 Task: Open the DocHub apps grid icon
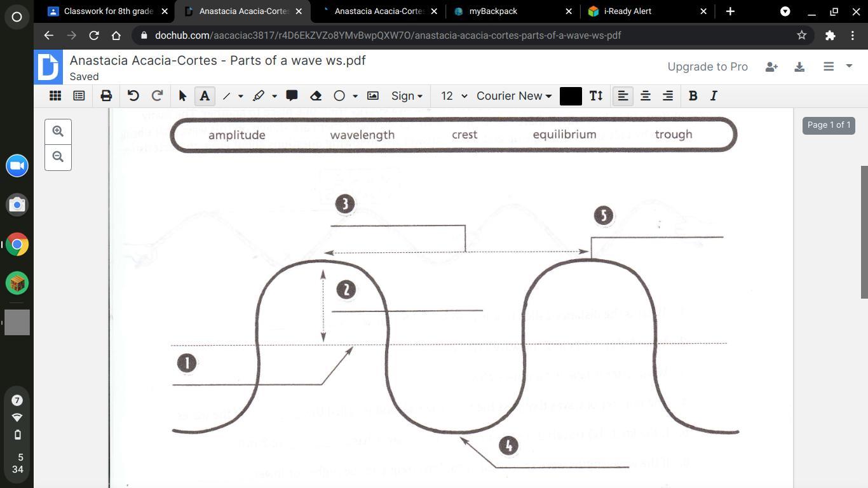coord(55,96)
